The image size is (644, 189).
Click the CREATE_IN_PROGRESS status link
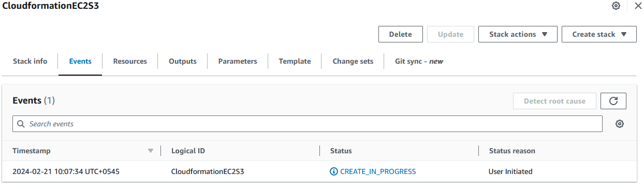[x=378, y=171]
